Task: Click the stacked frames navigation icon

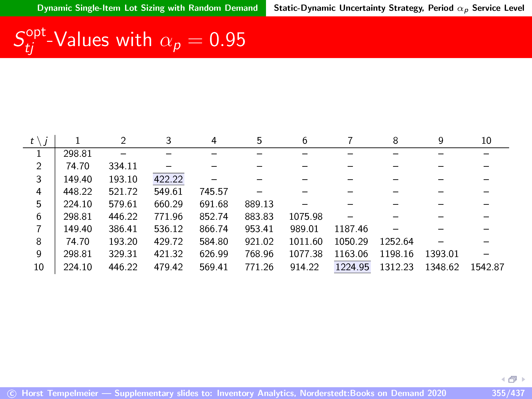Action: [512, 379]
